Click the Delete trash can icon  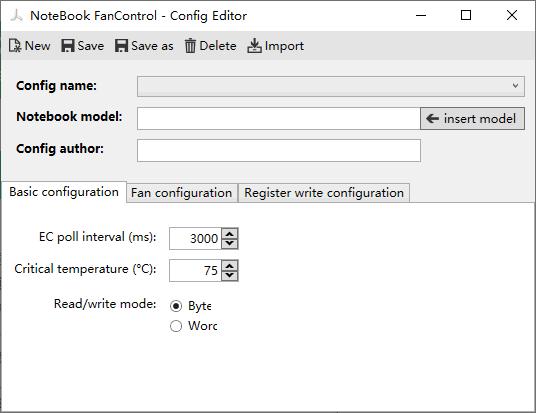click(190, 46)
